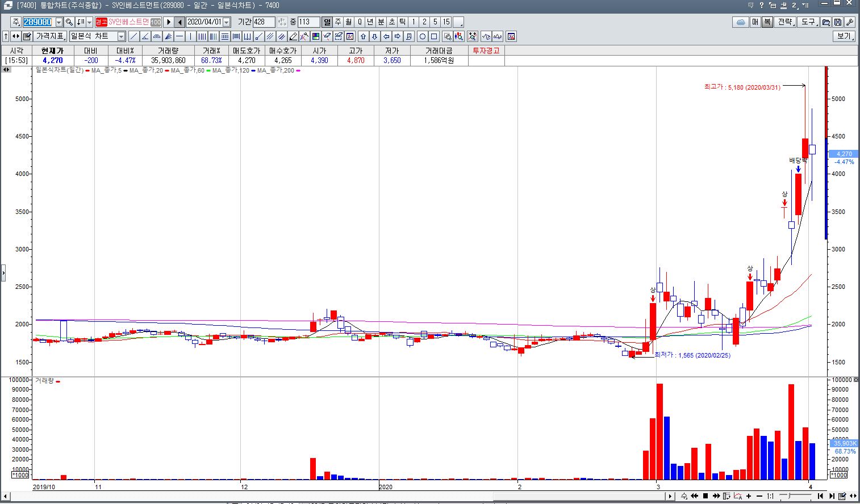
Task: Adjust the chart zoom slider handle
Action: pyautogui.click(x=788, y=496)
